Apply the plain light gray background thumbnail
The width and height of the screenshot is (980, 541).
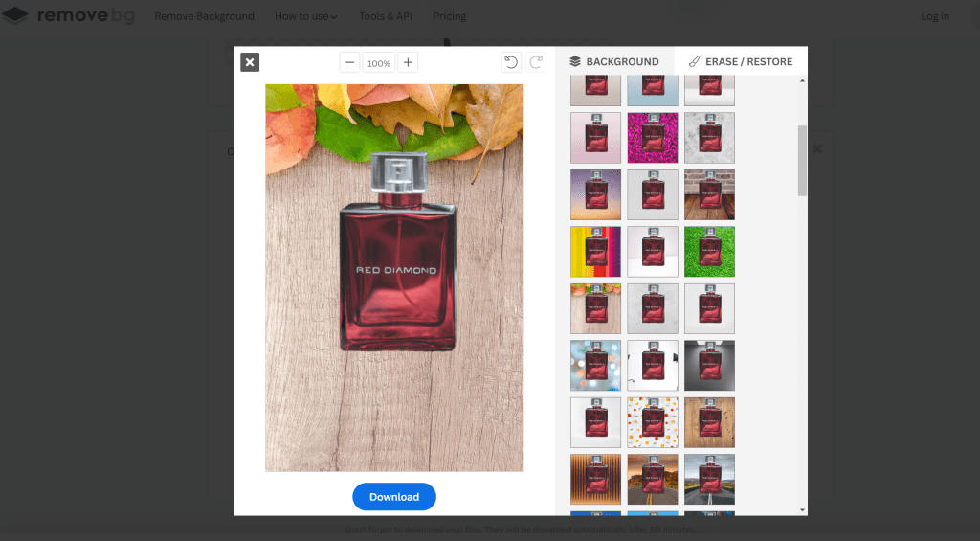(653, 194)
